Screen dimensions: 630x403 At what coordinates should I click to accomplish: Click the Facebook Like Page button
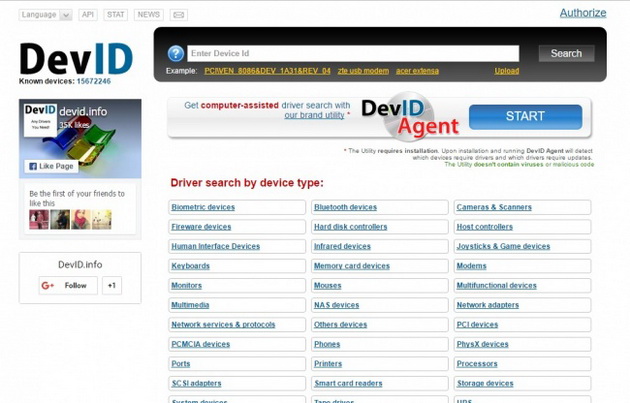pyautogui.click(x=51, y=166)
